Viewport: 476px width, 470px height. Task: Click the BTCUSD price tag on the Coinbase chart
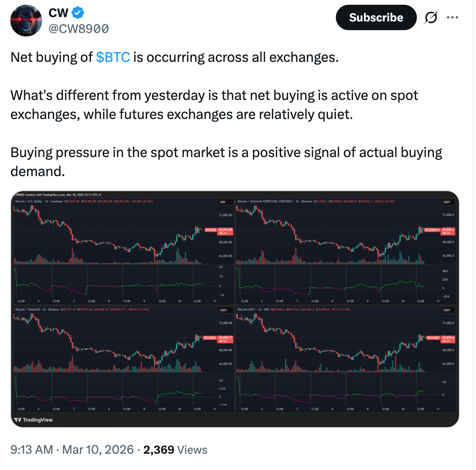(211, 229)
